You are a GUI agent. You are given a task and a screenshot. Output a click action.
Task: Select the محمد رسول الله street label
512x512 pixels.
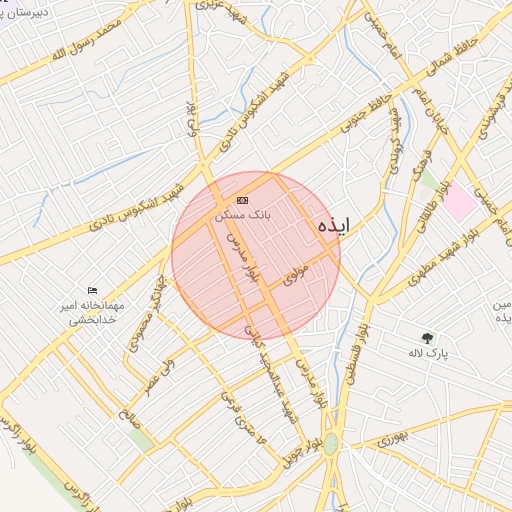pos(87,40)
